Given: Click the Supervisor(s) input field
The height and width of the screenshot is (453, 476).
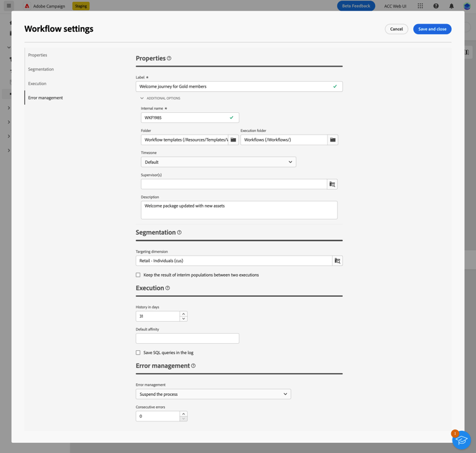Looking at the screenshot, I should click(x=234, y=184).
